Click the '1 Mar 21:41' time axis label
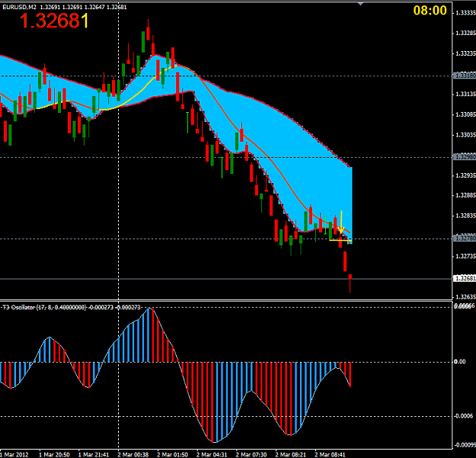 point(94,455)
